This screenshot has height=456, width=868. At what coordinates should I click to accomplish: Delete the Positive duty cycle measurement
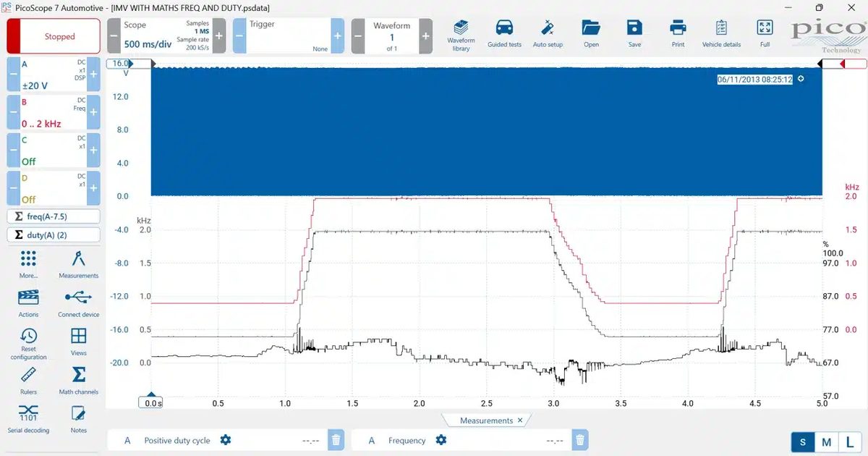click(336, 439)
